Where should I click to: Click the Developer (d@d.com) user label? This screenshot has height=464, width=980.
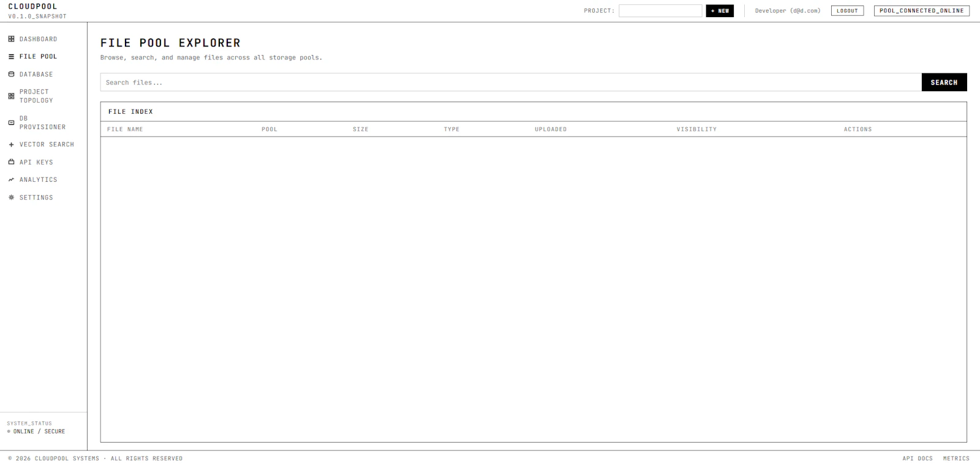coord(788,10)
